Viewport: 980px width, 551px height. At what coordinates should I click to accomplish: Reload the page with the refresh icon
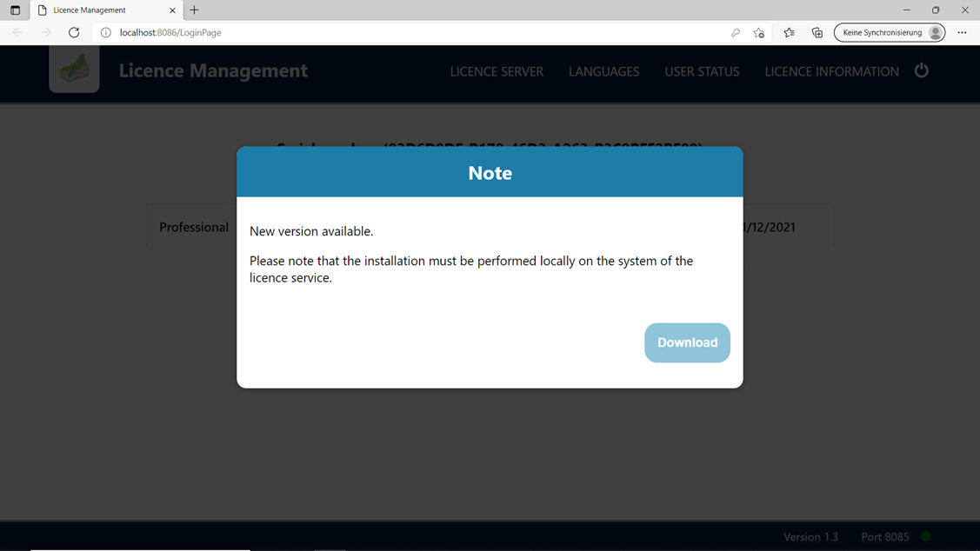coord(74,33)
